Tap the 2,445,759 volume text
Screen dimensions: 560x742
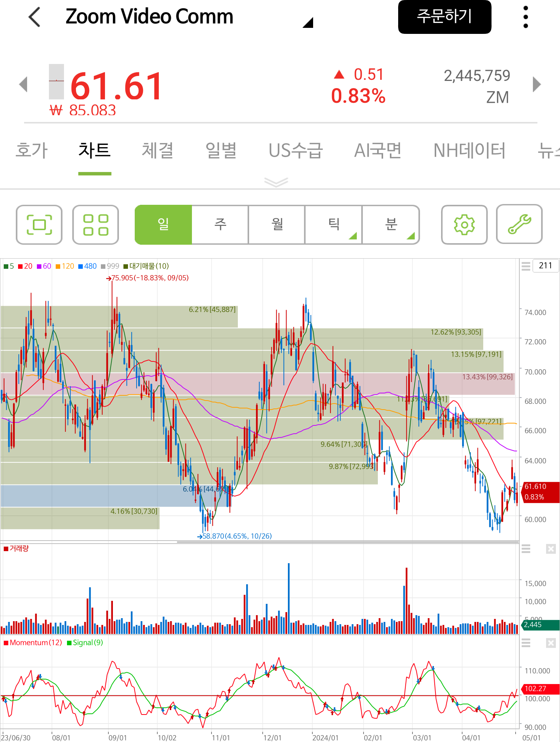pos(477,76)
